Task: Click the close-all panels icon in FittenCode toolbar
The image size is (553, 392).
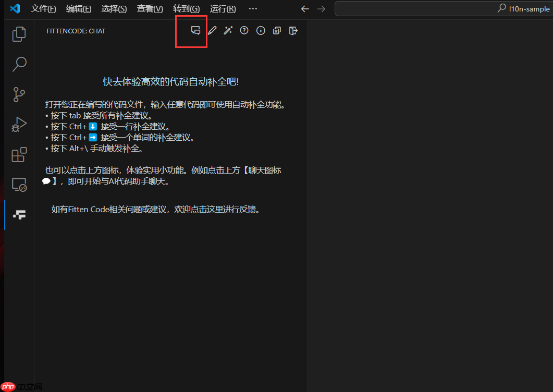Action: pyautogui.click(x=277, y=30)
